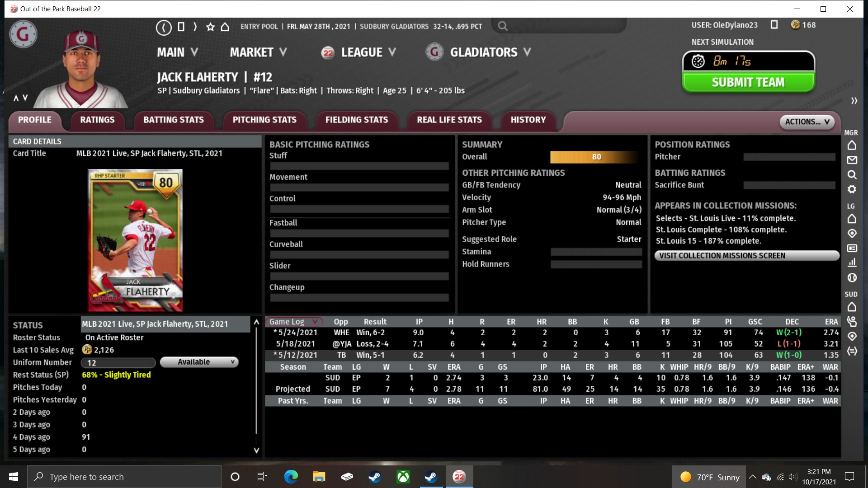The width and height of the screenshot is (868, 488).
Task: Open the MGR search icon in sidebar
Action: (x=852, y=174)
